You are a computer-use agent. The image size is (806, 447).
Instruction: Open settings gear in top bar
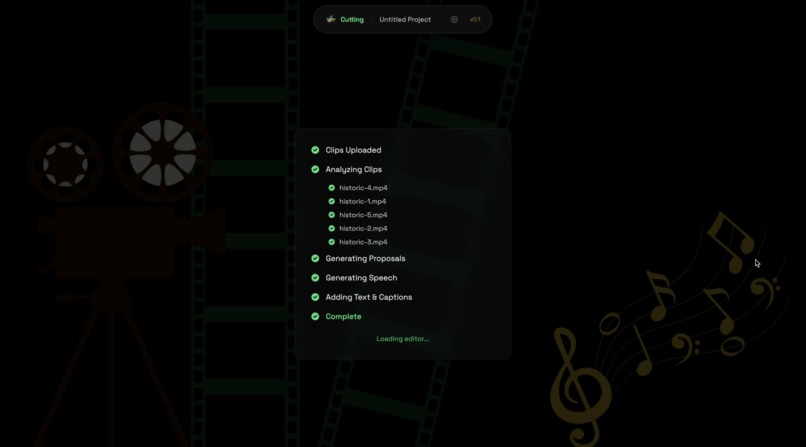pos(454,20)
